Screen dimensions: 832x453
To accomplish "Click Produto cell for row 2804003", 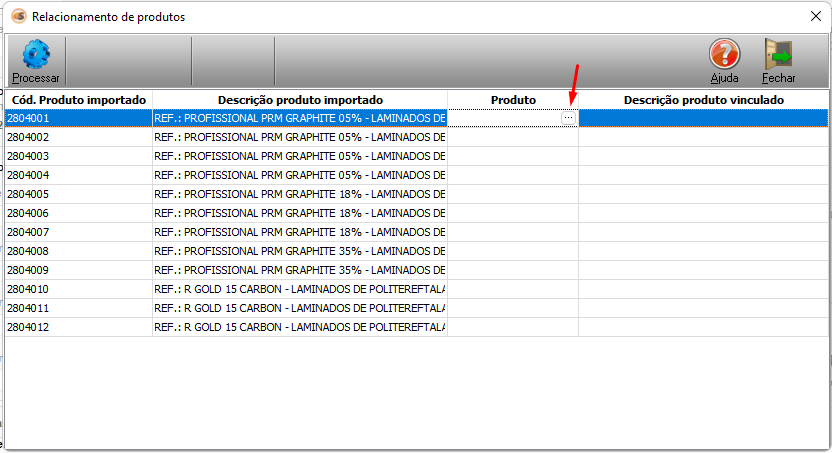I will pos(513,156).
